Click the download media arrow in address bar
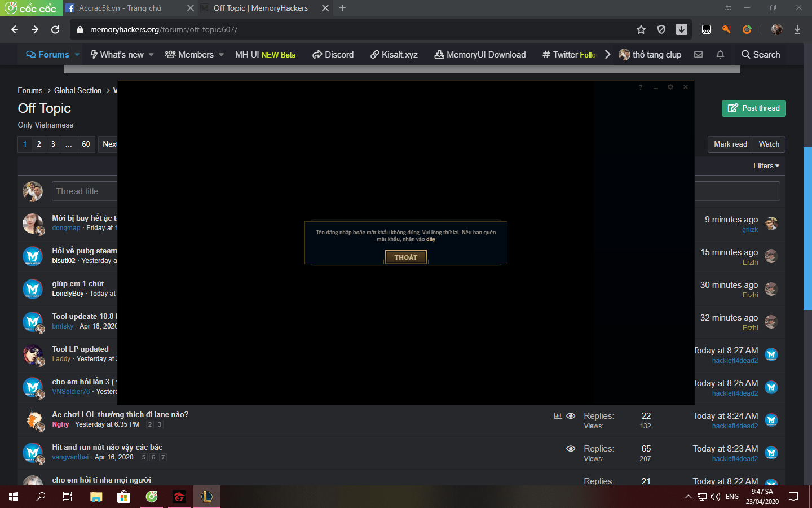812x508 pixels. pyautogui.click(x=682, y=29)
